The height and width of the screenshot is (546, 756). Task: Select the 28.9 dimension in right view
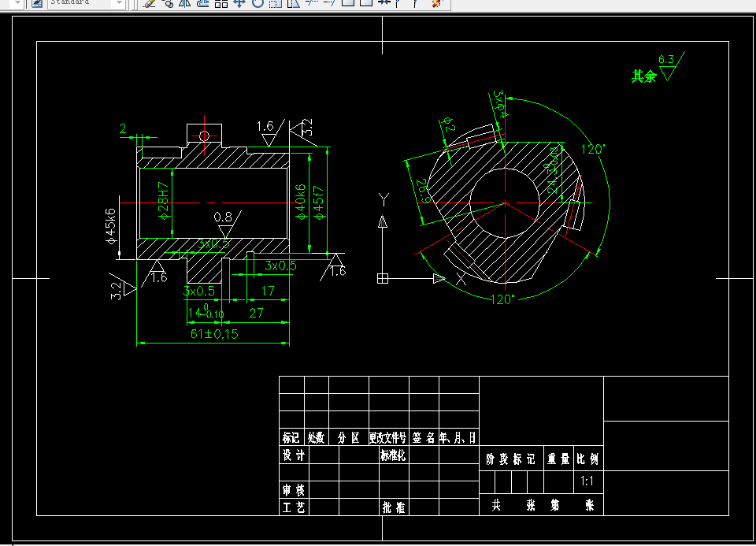(423, 191)
